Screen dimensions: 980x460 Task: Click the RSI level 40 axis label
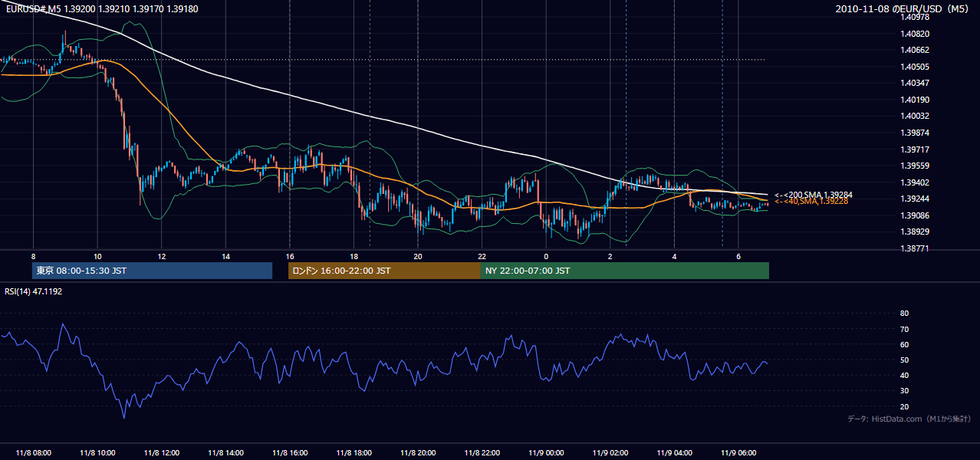[904, 375]
